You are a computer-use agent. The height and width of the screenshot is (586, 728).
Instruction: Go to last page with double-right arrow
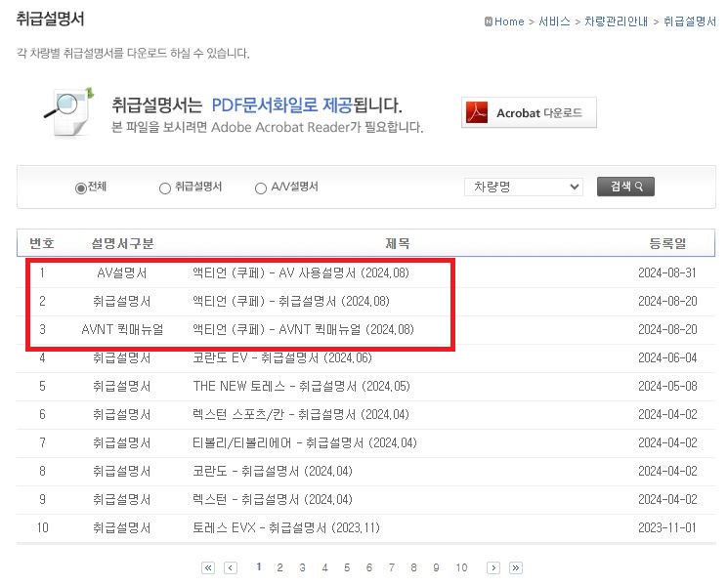point(515,567)
